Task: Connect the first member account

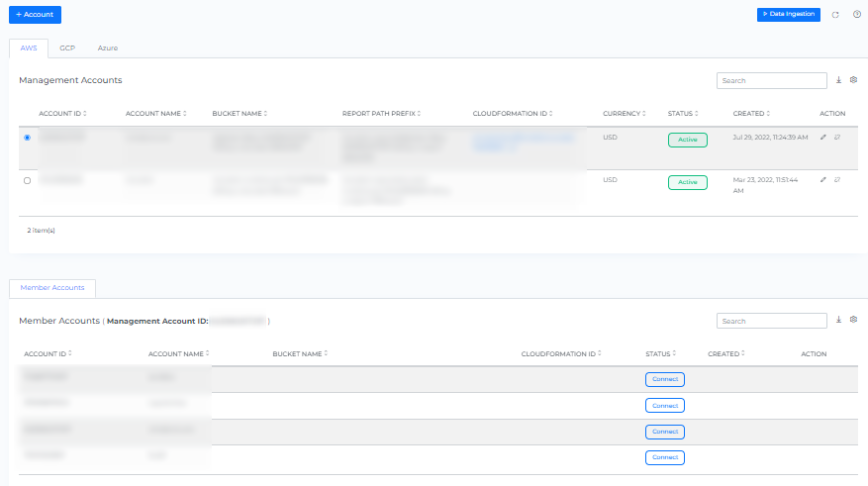Action: tap(664, 379)
